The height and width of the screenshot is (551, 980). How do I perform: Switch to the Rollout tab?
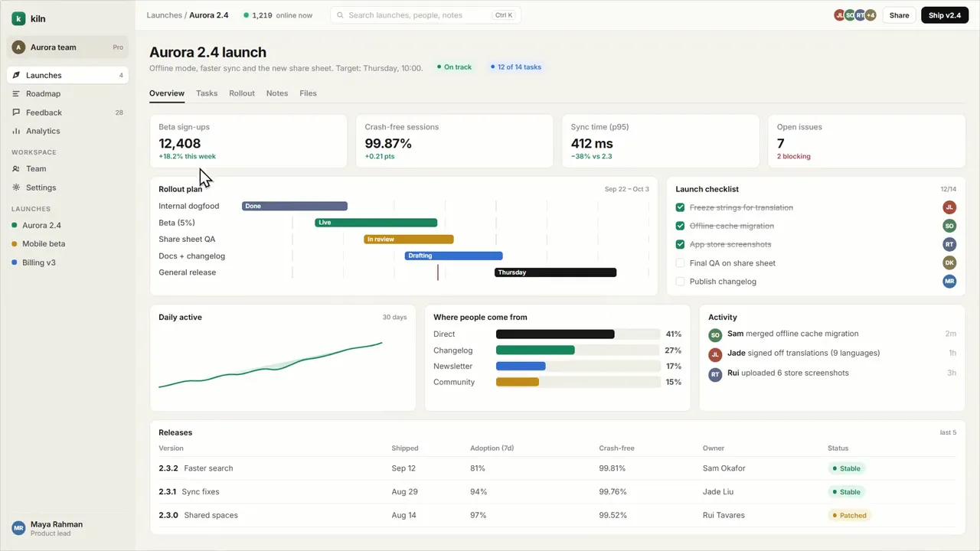242,93
